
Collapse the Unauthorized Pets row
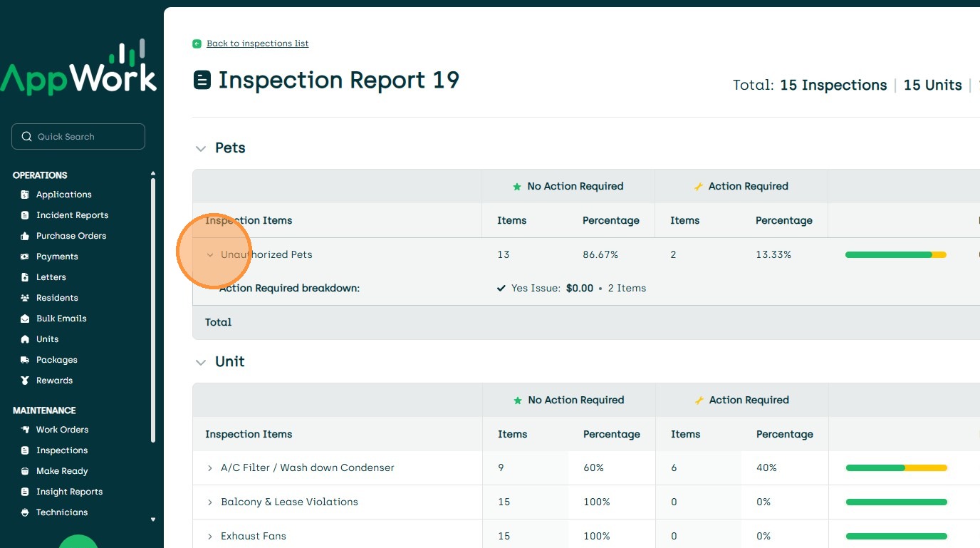point(210,254)
